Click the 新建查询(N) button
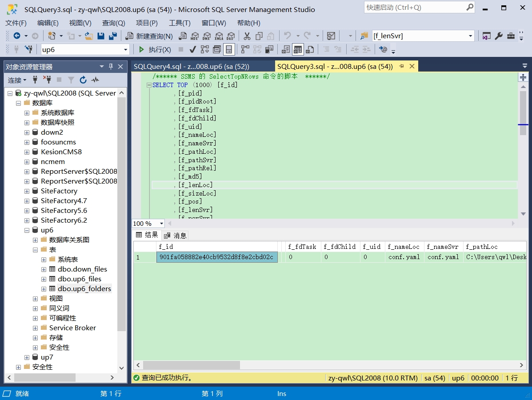 pyautogui.click(x=150, y=36)
